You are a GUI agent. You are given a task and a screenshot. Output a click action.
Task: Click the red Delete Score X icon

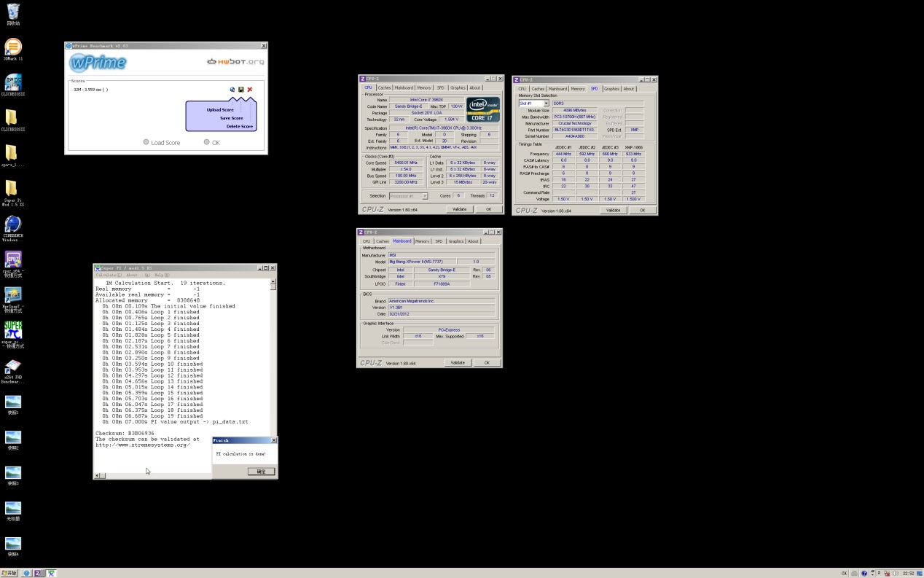tap(250, 90)
